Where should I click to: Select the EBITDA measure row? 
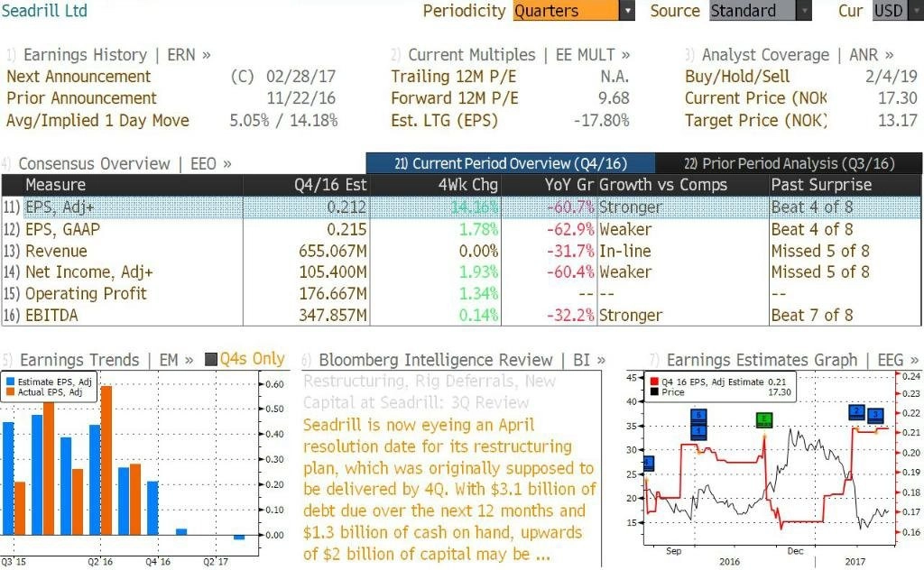(461, 315)
